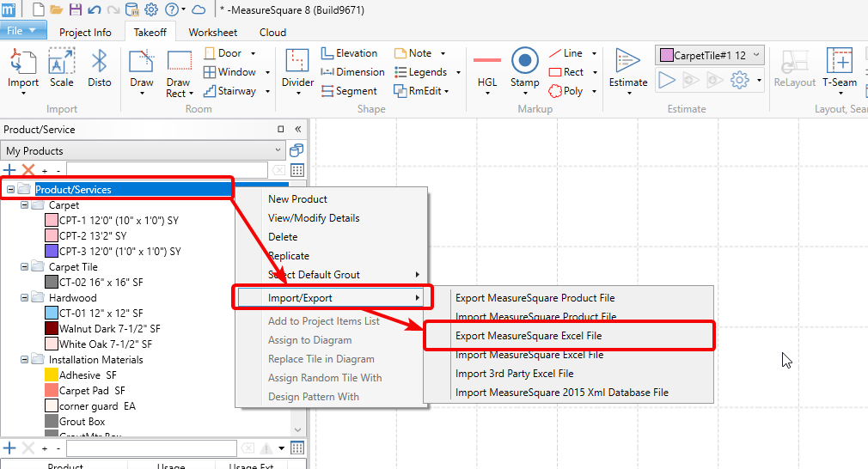Click the estimate settings gear icon
The width and height of the screenshot is (868, 469).
pyautogui.click(x=740, y=80)
